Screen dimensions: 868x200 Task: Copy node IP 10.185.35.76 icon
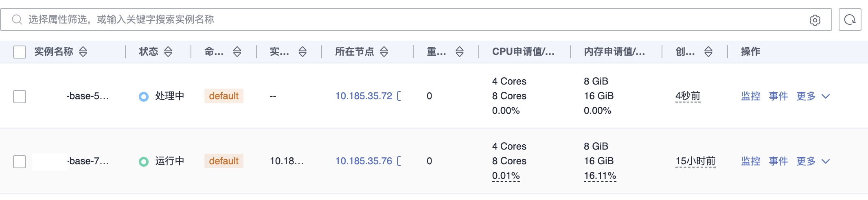399,161
